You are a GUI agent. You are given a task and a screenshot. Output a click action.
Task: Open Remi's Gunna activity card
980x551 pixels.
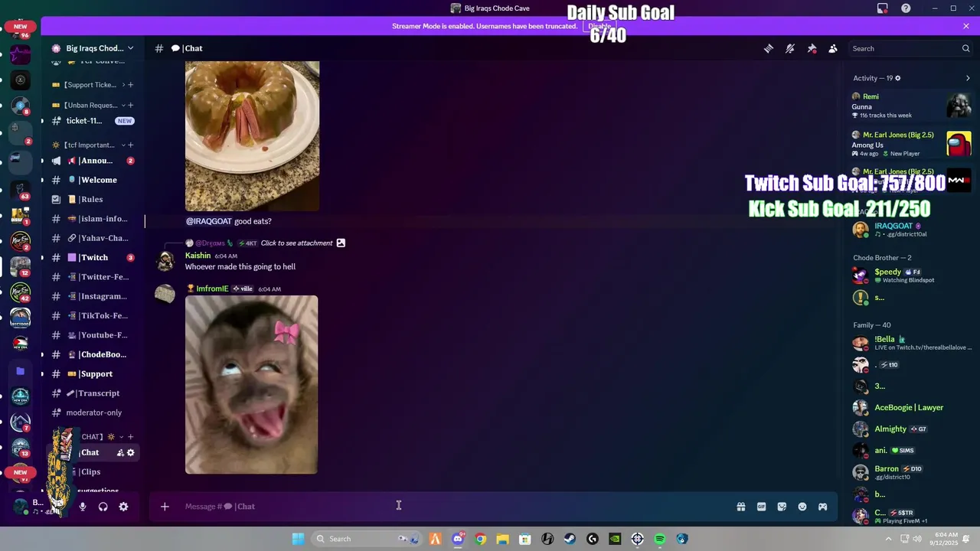click(911, 106)
